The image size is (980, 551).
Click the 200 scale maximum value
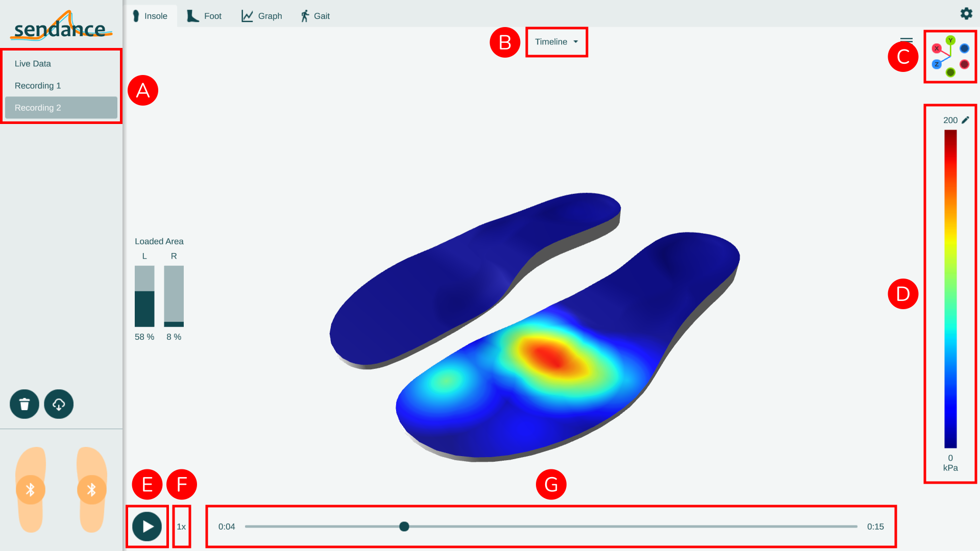[950, 120]
